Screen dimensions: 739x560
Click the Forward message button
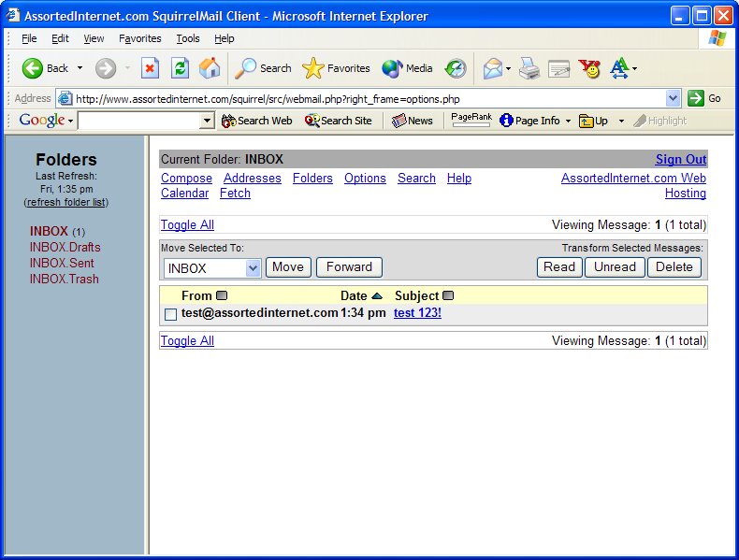point(349,267)
